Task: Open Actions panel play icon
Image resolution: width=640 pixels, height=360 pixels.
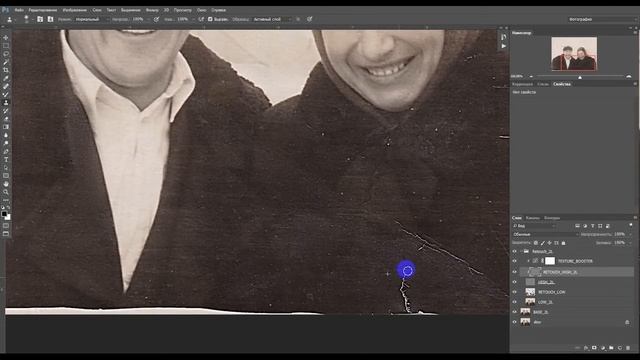Action: 504,46
